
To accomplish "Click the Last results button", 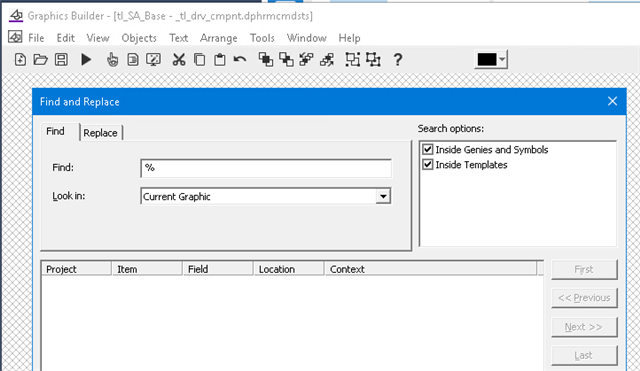I will click(584, 355).
